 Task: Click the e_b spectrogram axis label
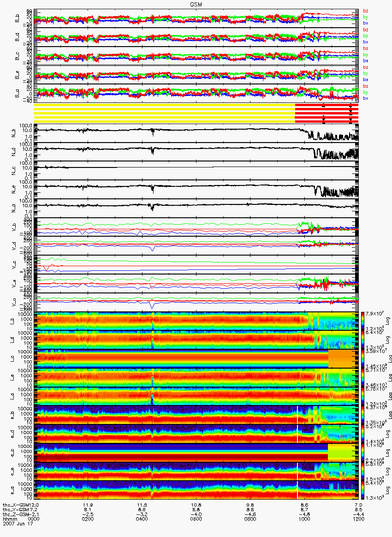point(12,415)
